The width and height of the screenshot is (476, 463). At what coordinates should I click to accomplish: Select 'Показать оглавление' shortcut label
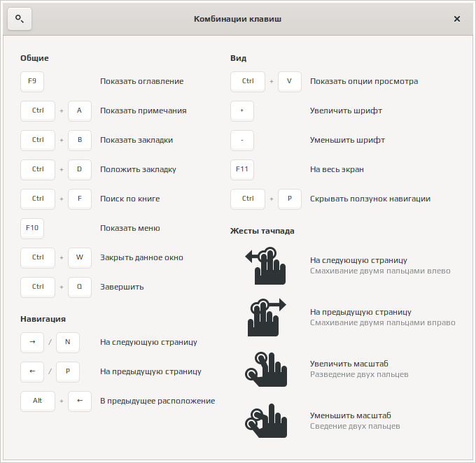141,81
